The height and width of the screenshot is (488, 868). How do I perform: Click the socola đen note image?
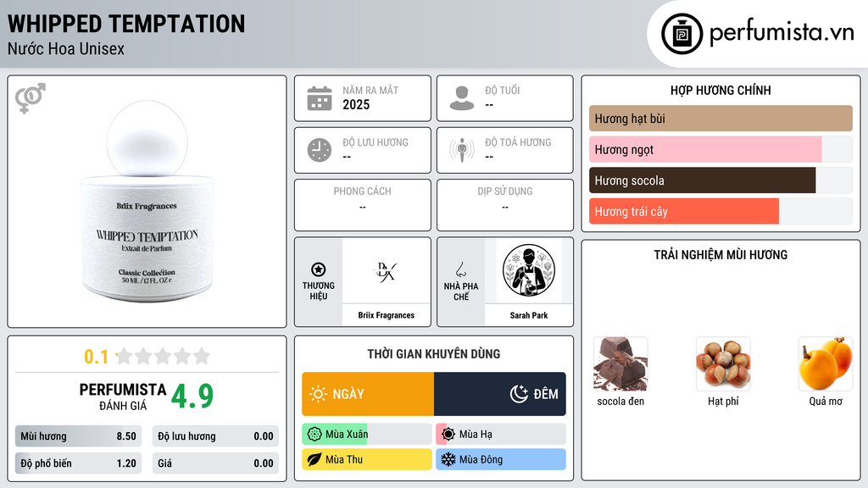click(620, 364)
